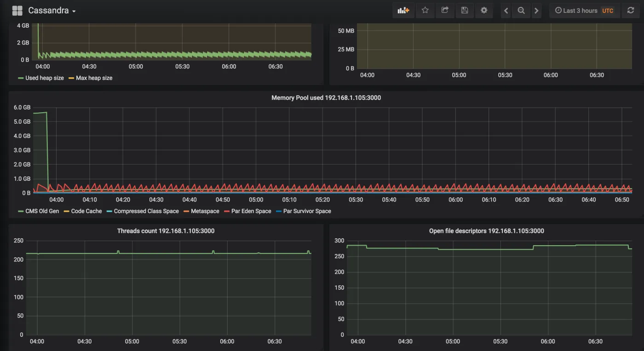Image resolution: width=644 pixels, height=351 pixels.
Task: Click the CMS Old Gen color swatch
Action: 21,212
